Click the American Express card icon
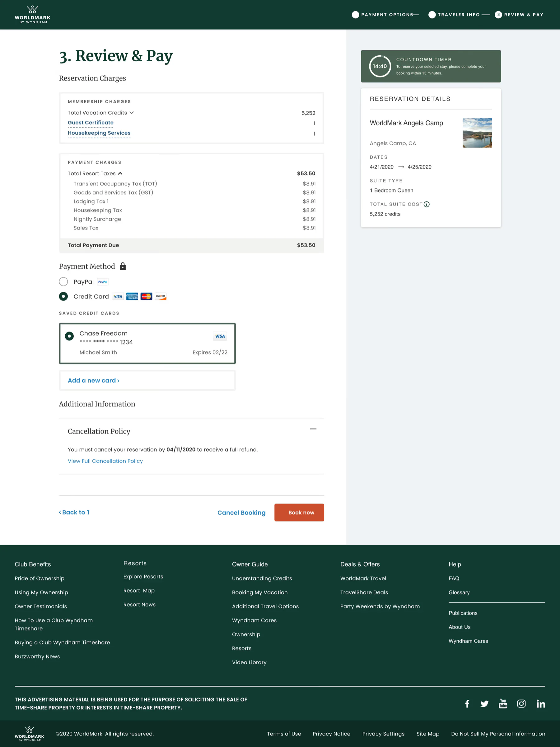The height and width of the screenshot is (747, 560). click(132, 296)
